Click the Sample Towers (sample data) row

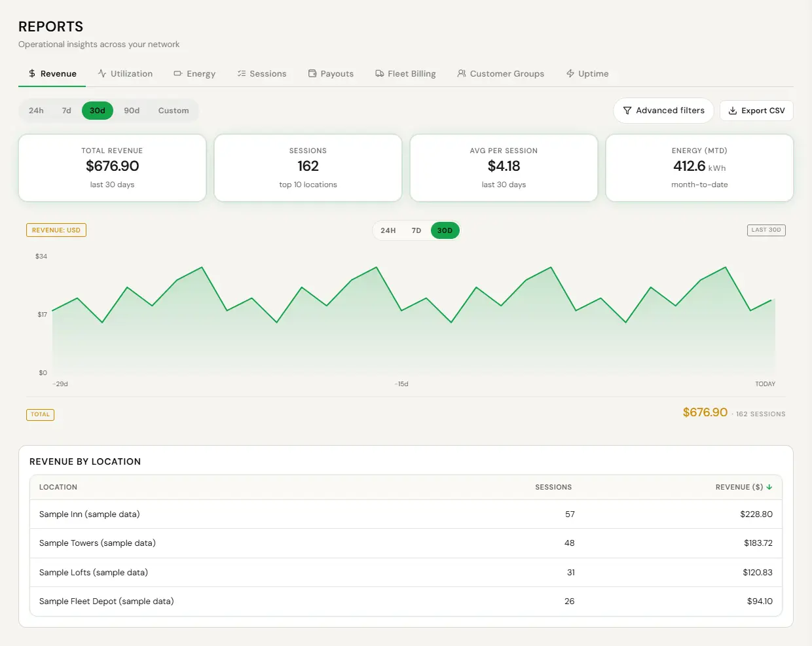(406, 543)
